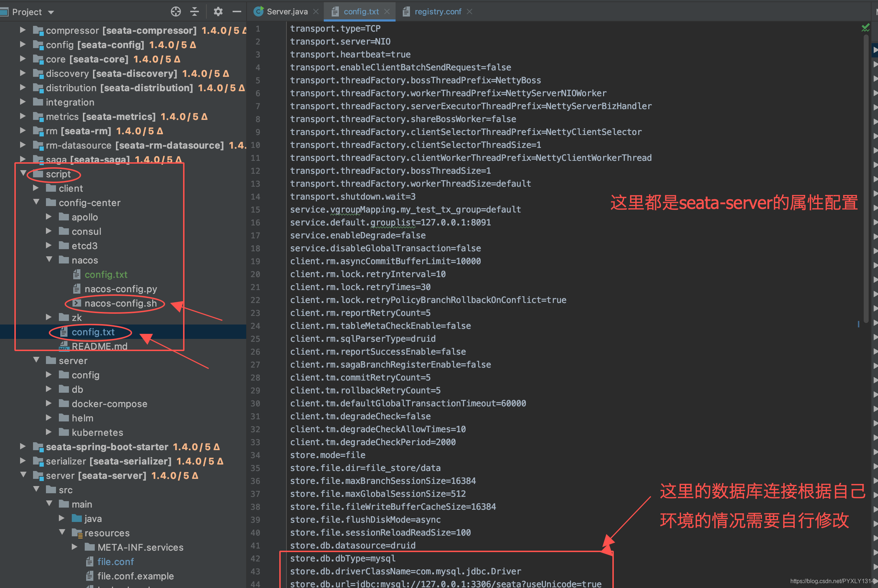Open the Project view dropdown
This screenshot has height=588, width=878.
tap(51, 12)
